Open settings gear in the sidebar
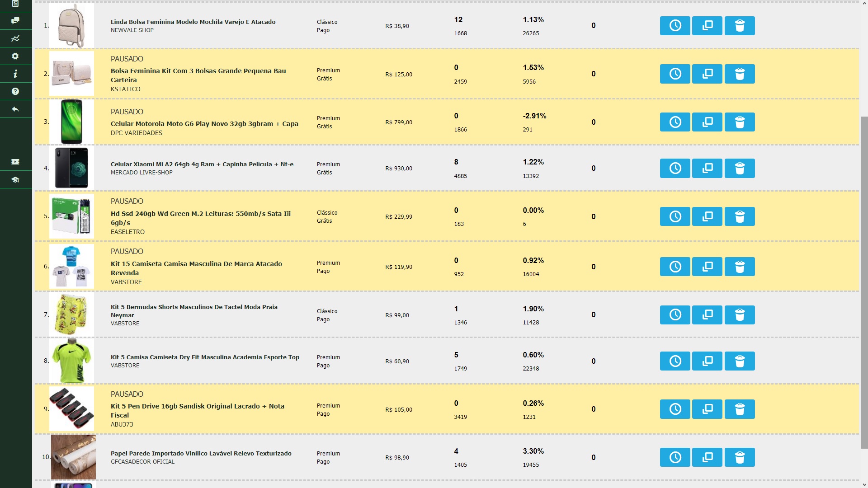 click(x=15, y=56)
